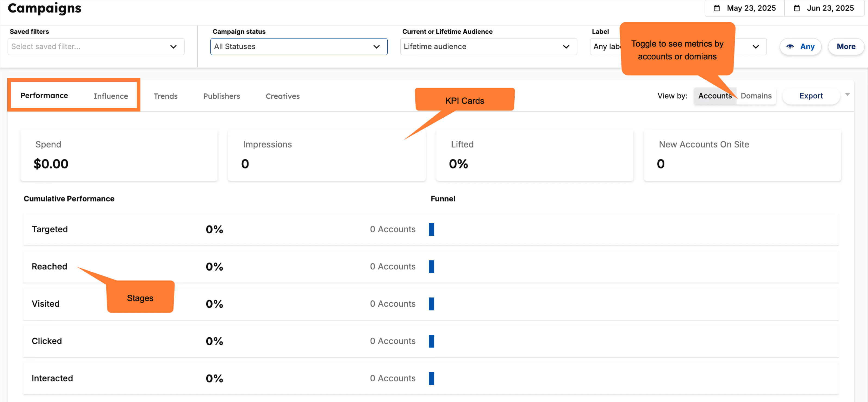The height and width of the screenshot is (402, 868).
Task: Select the Creatives tab
Action: click(x=282, y=96)
